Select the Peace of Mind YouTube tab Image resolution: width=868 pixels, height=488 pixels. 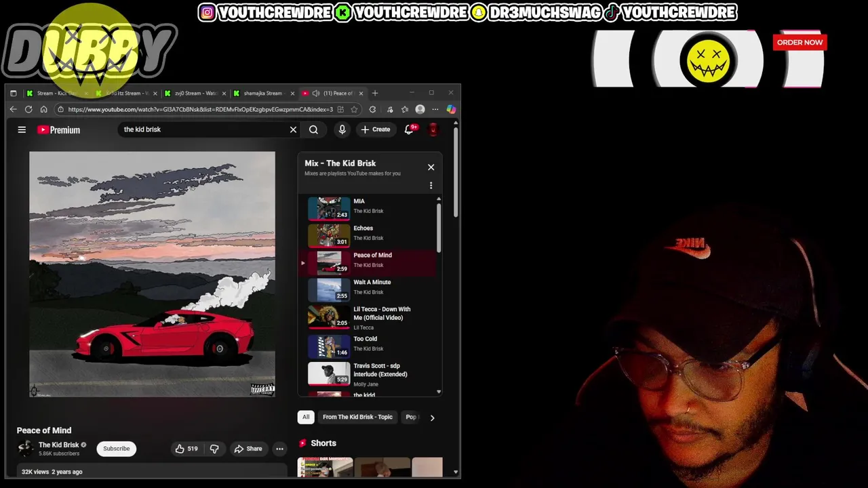tap(332, 93)
